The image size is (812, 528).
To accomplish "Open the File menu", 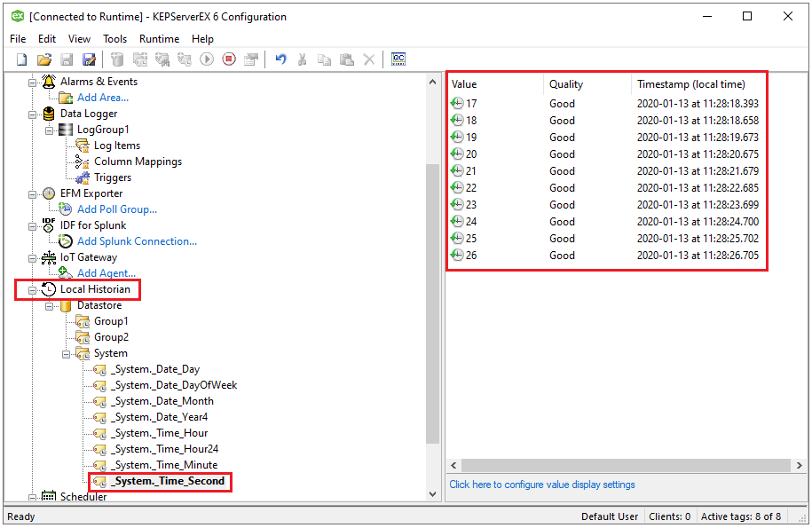I will 18,39.
